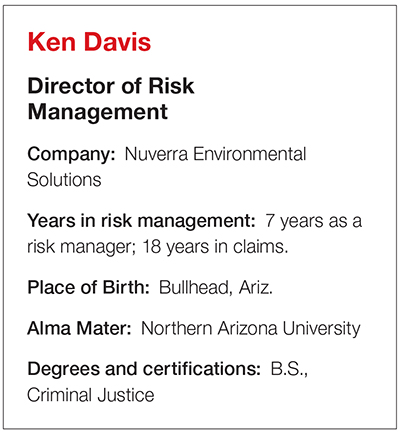The width and height of the screenshot is (400, 435).
Task: Click the Alma Mater label
Action: [x=79, y=328]
